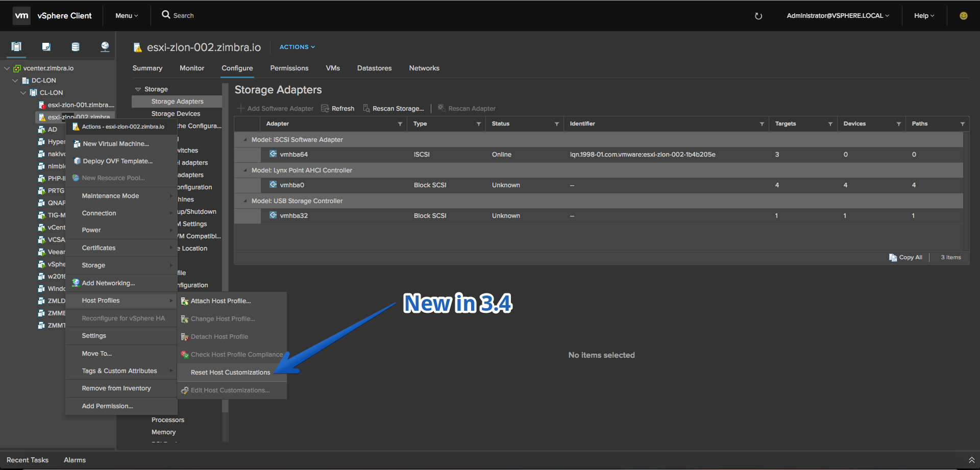Collapse the Lynx Point AHCI Controller group
This screenshot has height=470, width=980.
pos(246,170)
